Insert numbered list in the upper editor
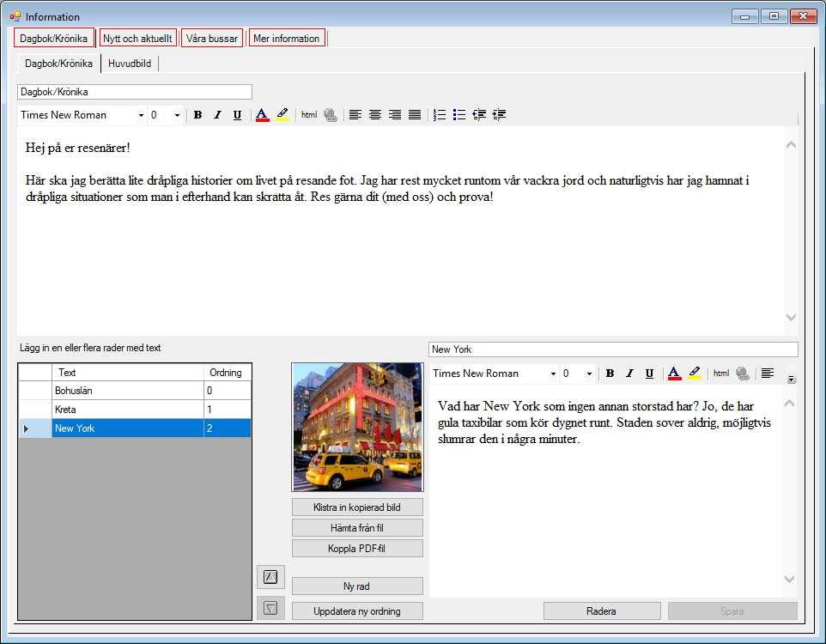 tap(440, 115)
